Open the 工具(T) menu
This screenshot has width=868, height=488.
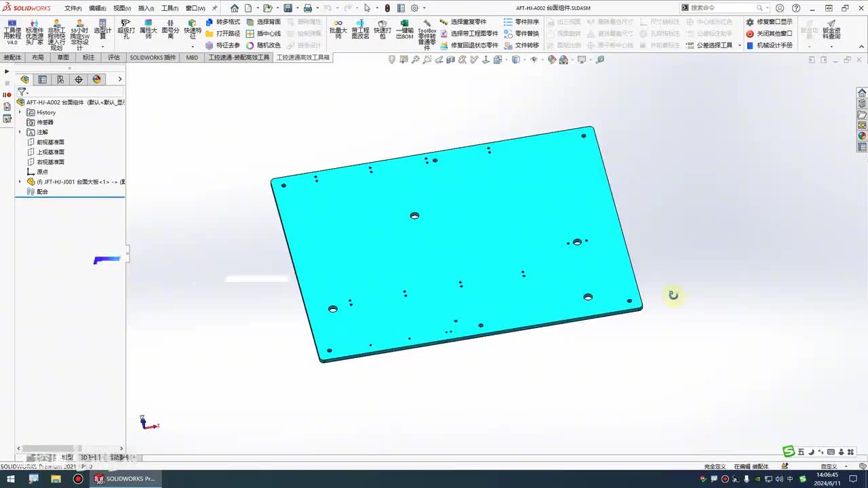(x=170, y=8)
